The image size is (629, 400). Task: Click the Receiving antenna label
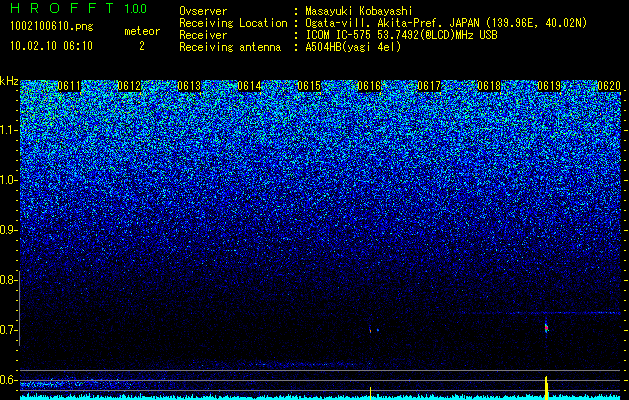230,47
